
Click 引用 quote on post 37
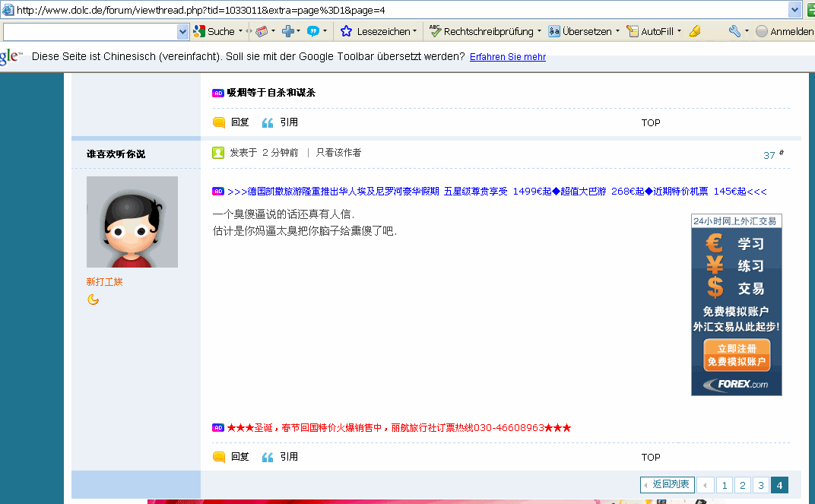coord(281,457)
